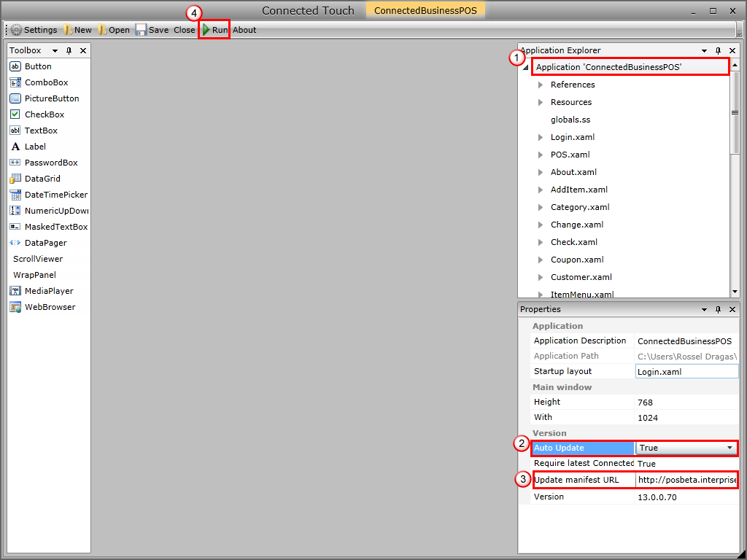The image size is (747, 560).
Task: Click the Save disk icon
Action: (141, 30)
